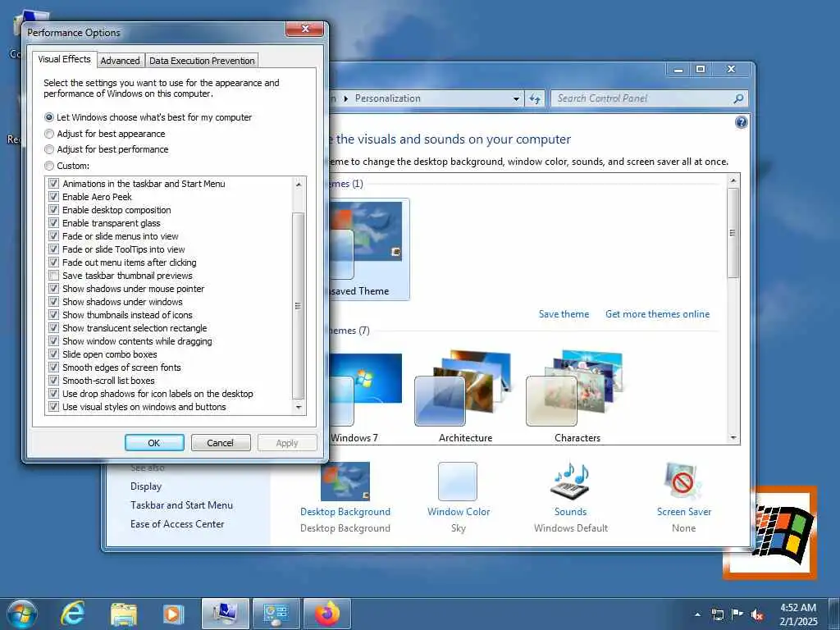This screenshot has height=630, width=840.
Task: Toggle 'Fade or slide menus into view'
Action: click(x=53, y=235)
